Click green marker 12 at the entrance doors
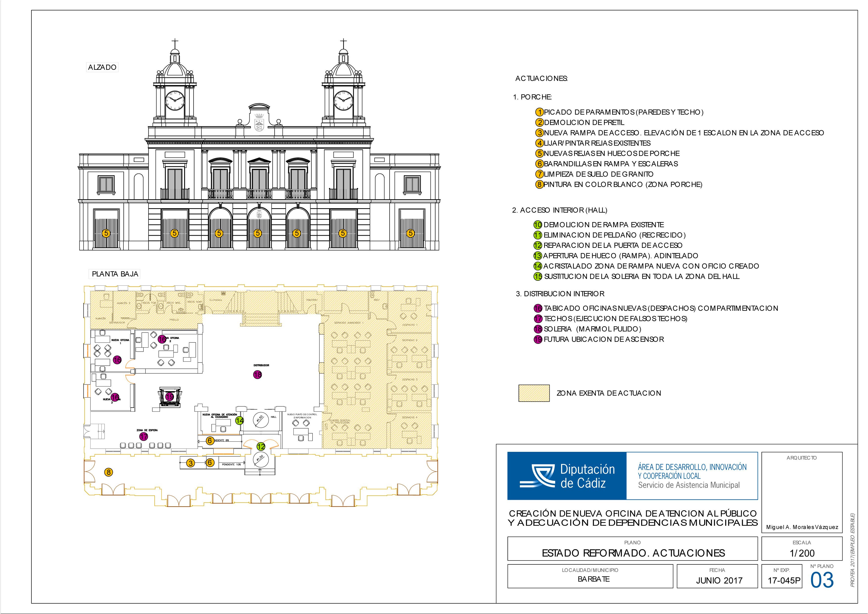This screenshot has width=868, height=614. [261, 446]
